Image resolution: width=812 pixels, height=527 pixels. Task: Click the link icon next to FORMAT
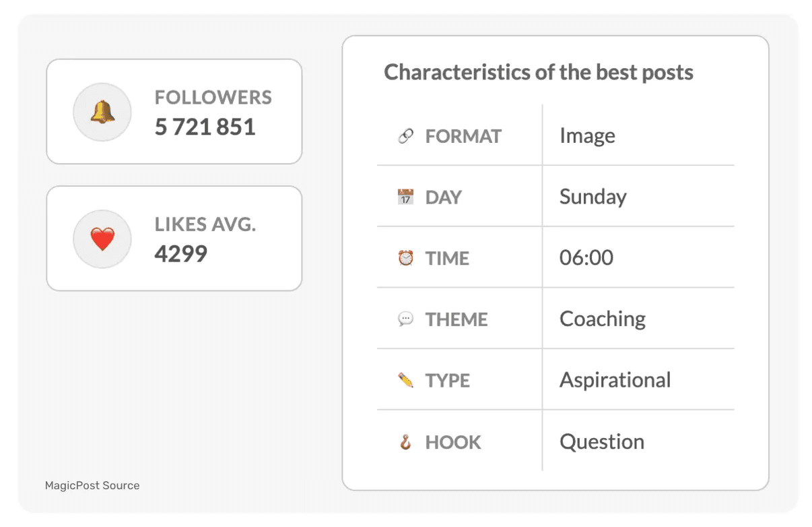tap(405, 136)
